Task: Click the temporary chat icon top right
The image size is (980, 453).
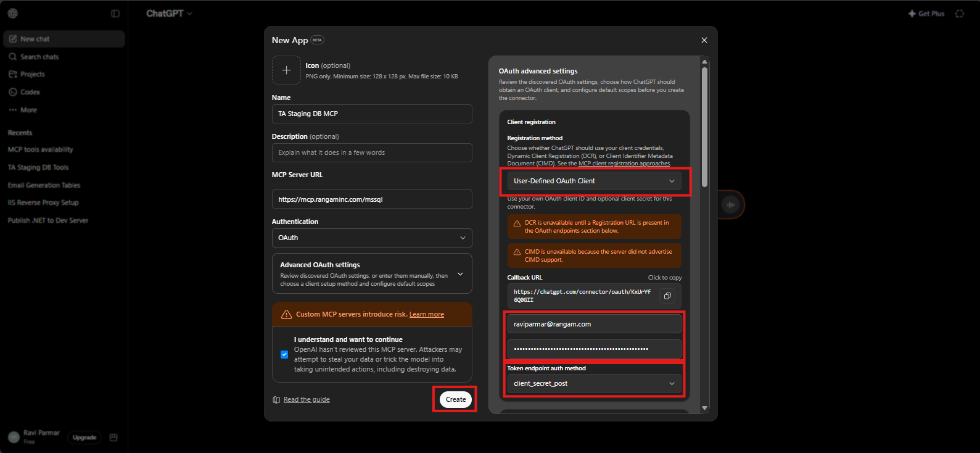Action: coord(960,14)
